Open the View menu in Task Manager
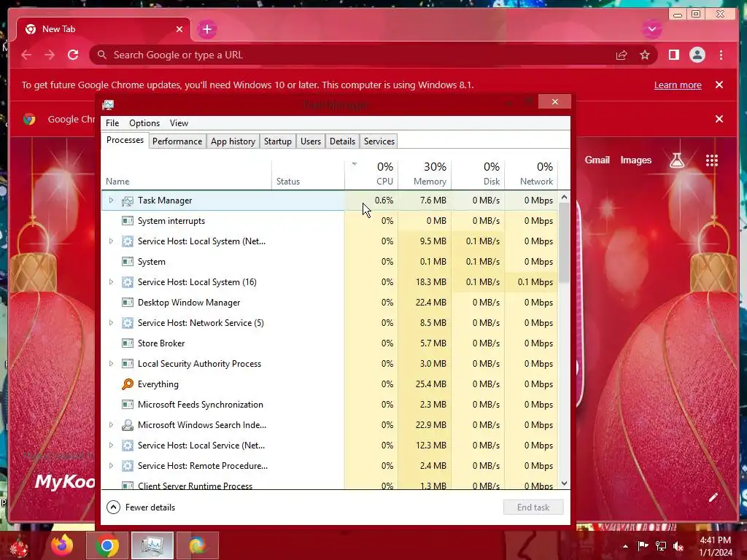Image resolution: width=747 pixels, height=560 pixels. [x=179, y=122]
